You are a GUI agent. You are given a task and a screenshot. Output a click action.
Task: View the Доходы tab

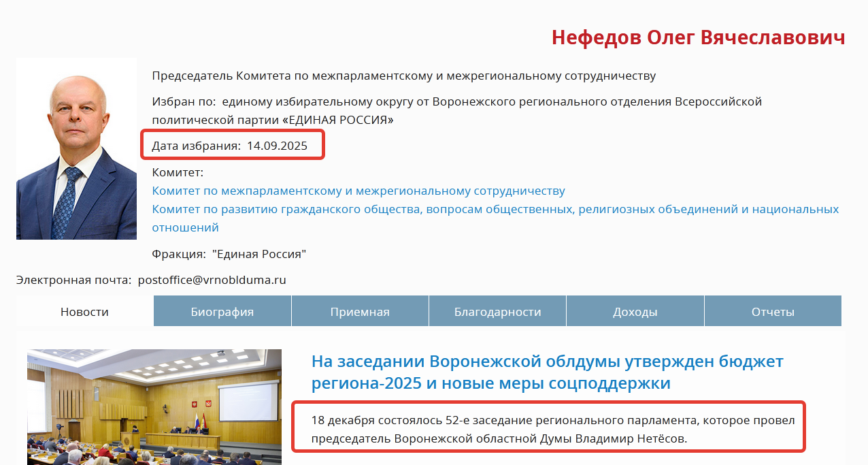pos(635,312)
